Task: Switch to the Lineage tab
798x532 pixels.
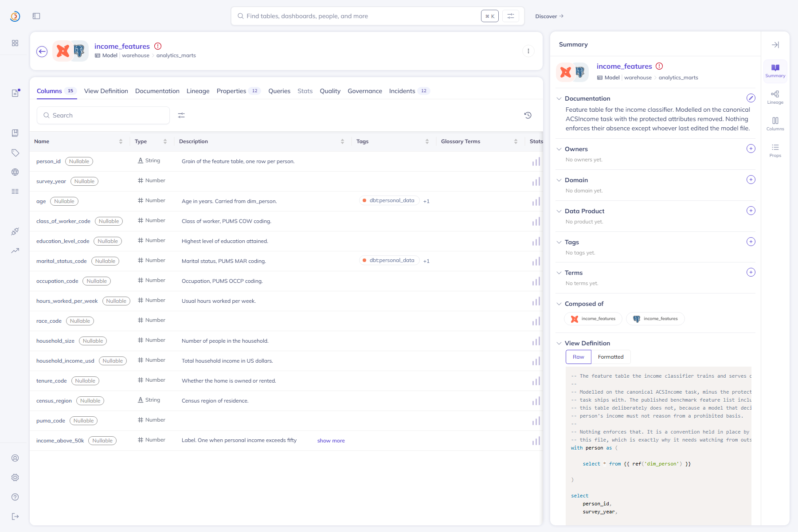Action: (x=198, y=91)
